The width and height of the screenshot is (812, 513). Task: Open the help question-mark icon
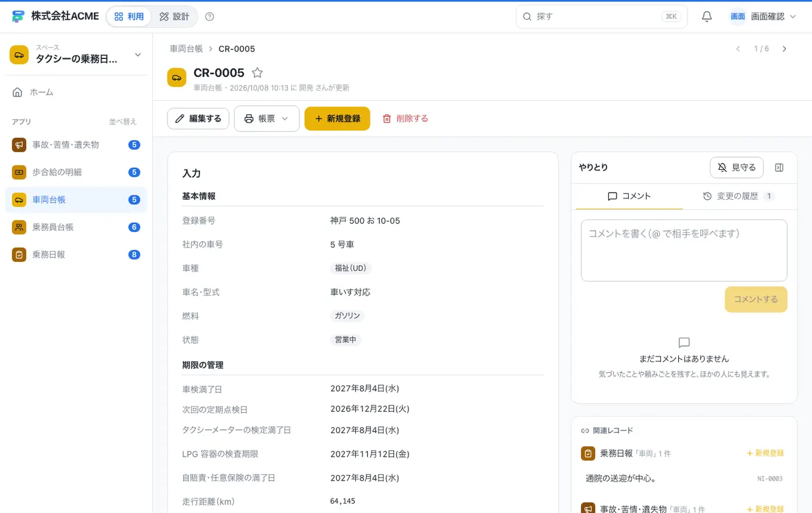pyautogui.click(x=210, y=16)
